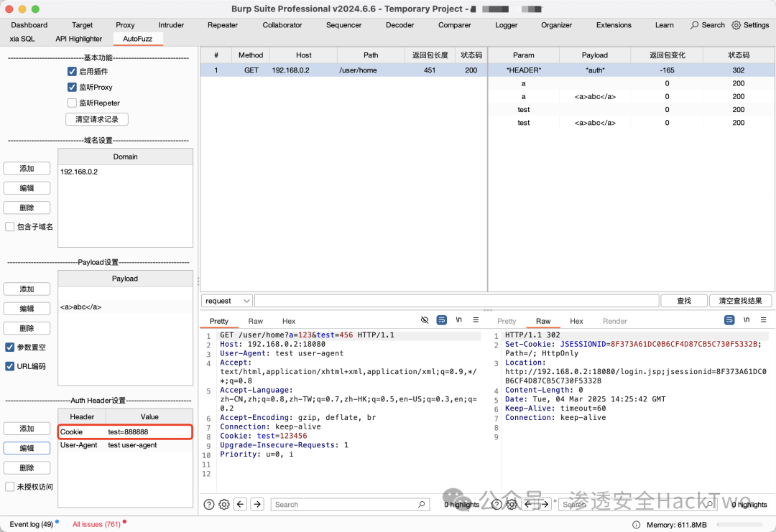776x532 pixels.
Task: Toggle hide non-printable icon in request viewer
Action: [x=425, y=320]
